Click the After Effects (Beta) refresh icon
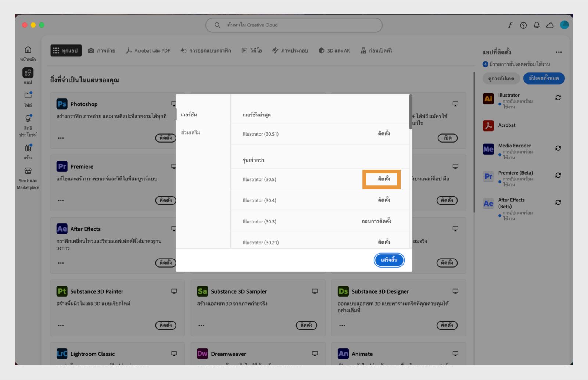The width and height of the screenshot is (588, 380). tap(558, 202)
